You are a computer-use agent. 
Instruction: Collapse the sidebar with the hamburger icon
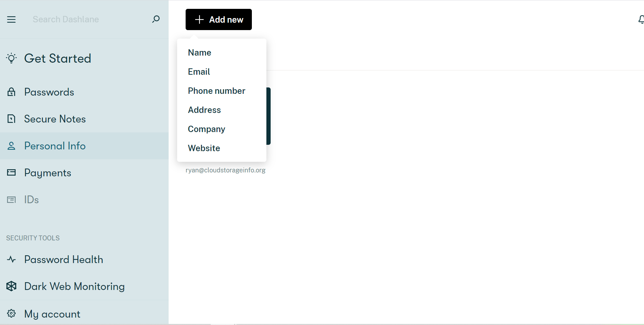click(11, 19)
